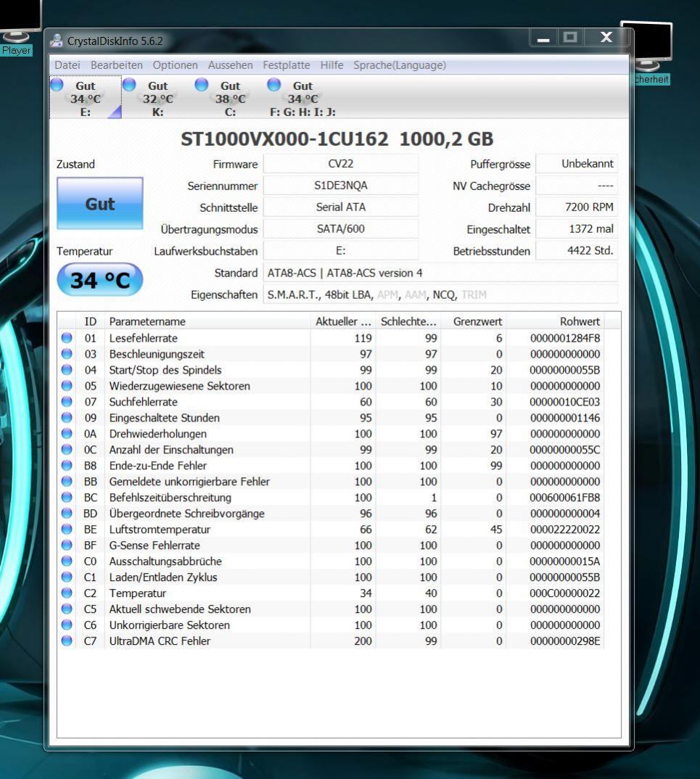This screenshot has width=700, height=779.
Task: Open the Datei menu
Action: tap(67, 65)
